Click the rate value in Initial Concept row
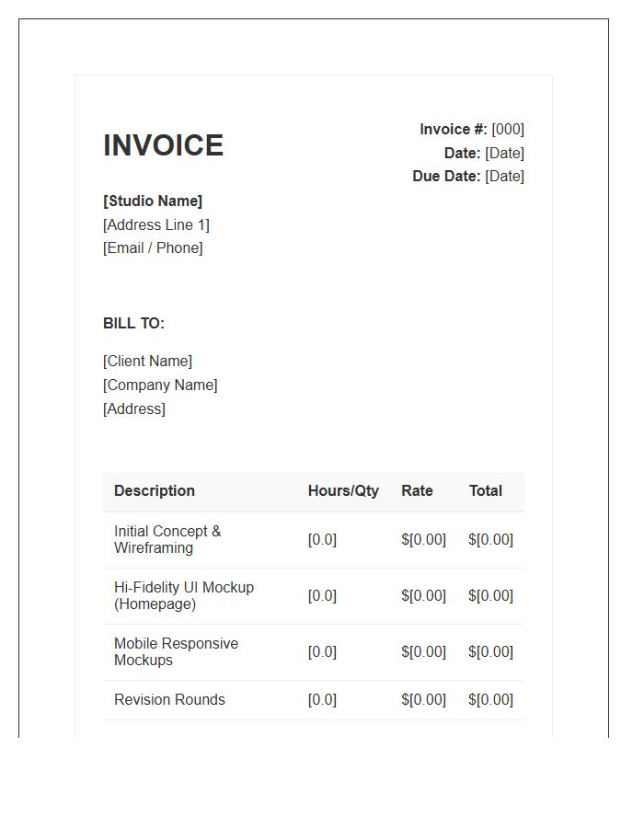The height and width of the screenshot is (828, 644). [x=424, y=540]
